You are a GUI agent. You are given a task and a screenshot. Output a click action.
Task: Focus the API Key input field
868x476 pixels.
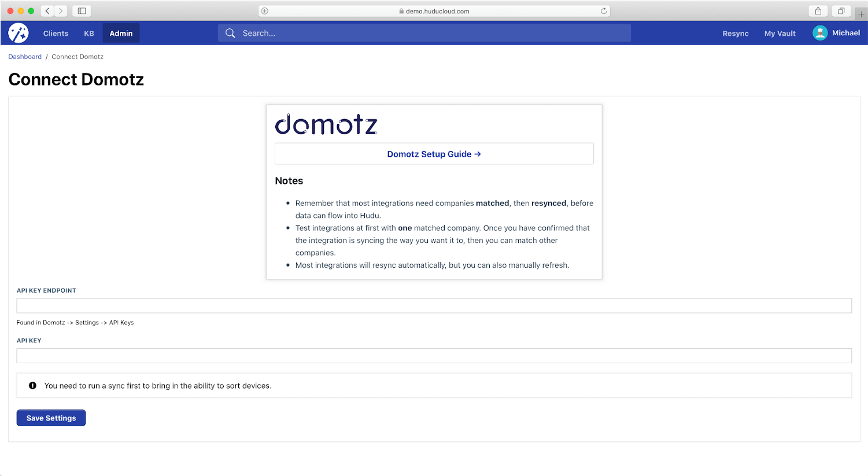coord(434,356)
